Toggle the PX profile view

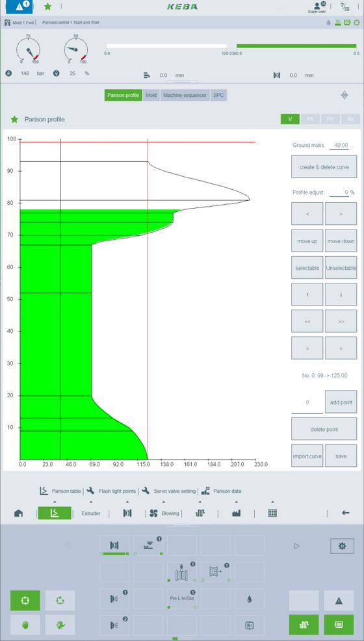310,119
